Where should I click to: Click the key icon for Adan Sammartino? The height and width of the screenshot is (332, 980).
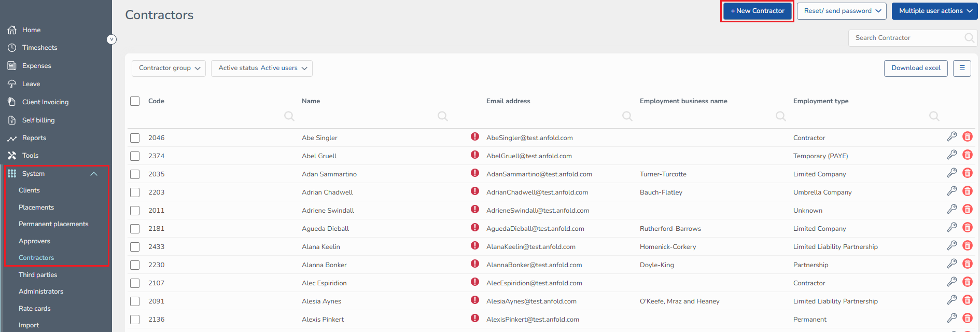coord(952,173)
